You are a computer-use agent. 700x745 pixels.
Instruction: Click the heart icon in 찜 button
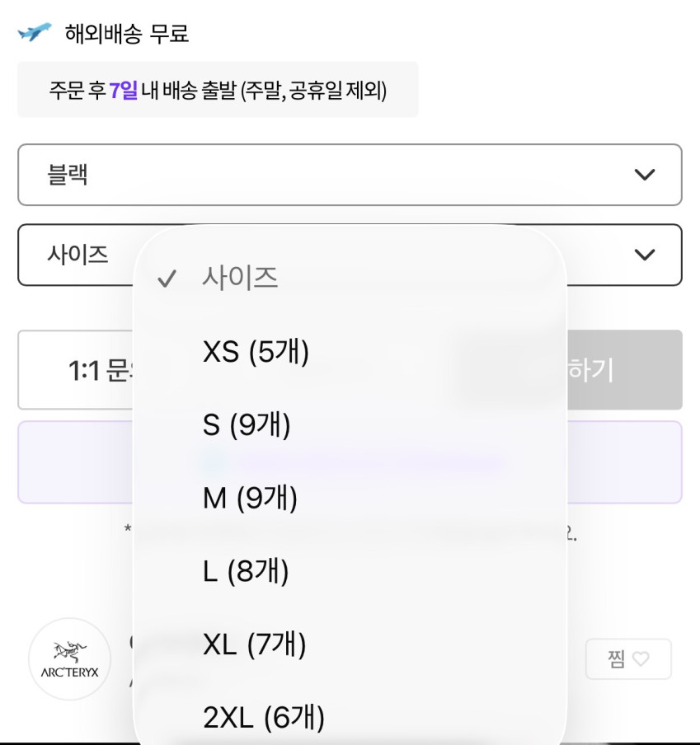[641, 659]
